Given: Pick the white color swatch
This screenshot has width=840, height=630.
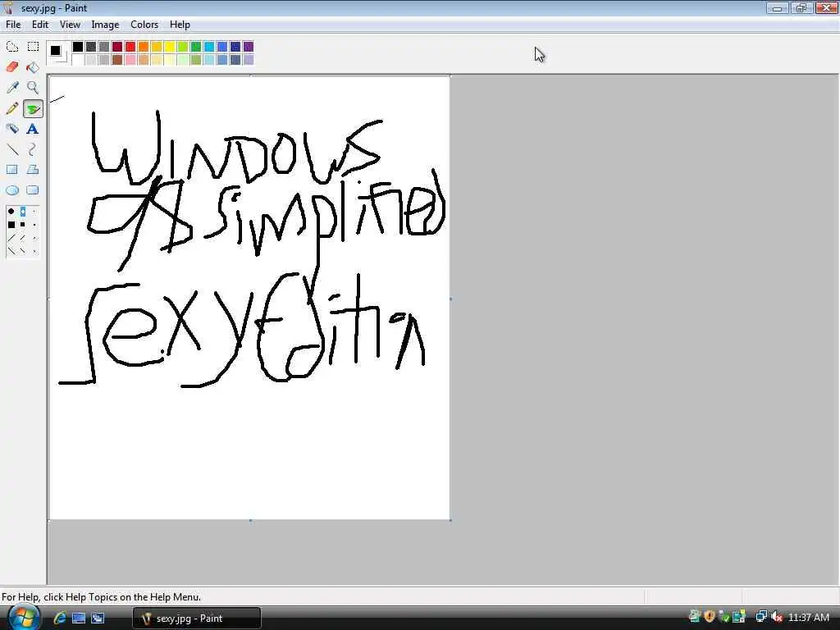Looking at the screenshot, I should click(78, 60).
